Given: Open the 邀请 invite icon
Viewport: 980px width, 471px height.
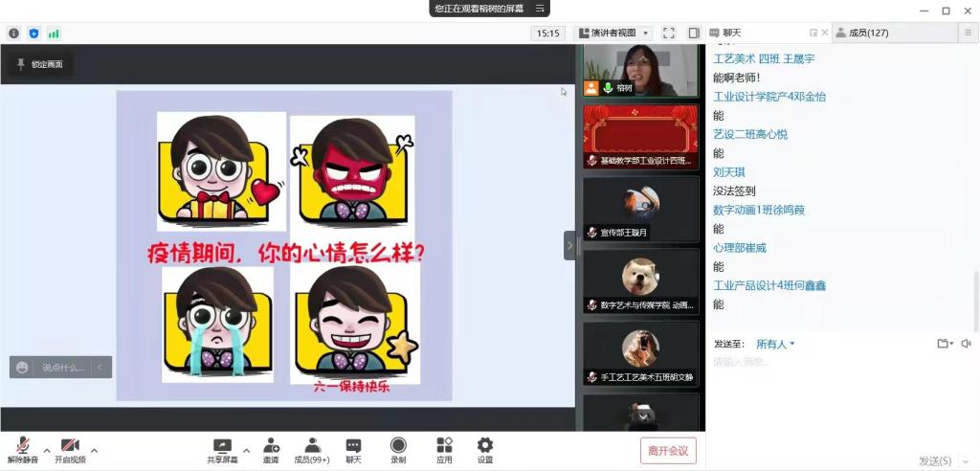Looking at the screenshot, I should coord(271,447).
